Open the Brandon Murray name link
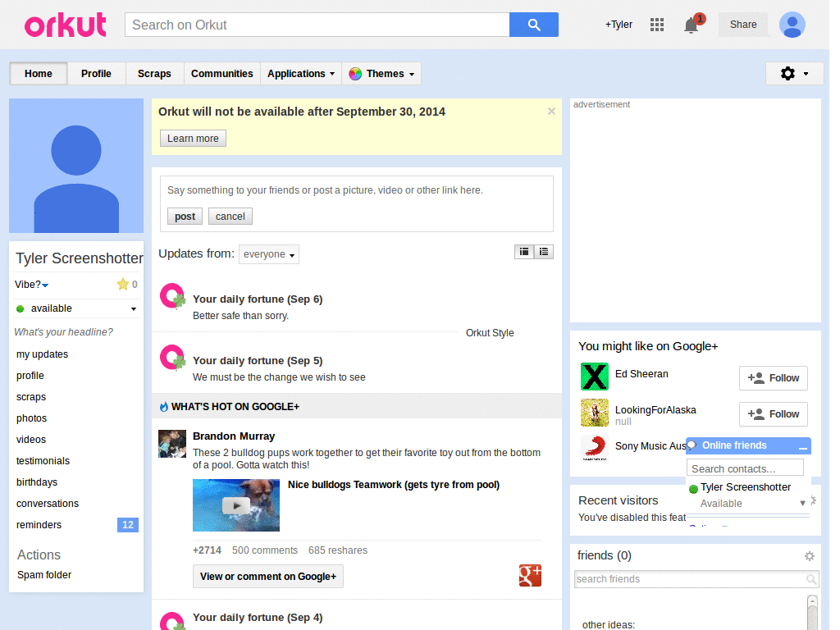The width and height of the screenshot is (840, 630). (234, 436)
